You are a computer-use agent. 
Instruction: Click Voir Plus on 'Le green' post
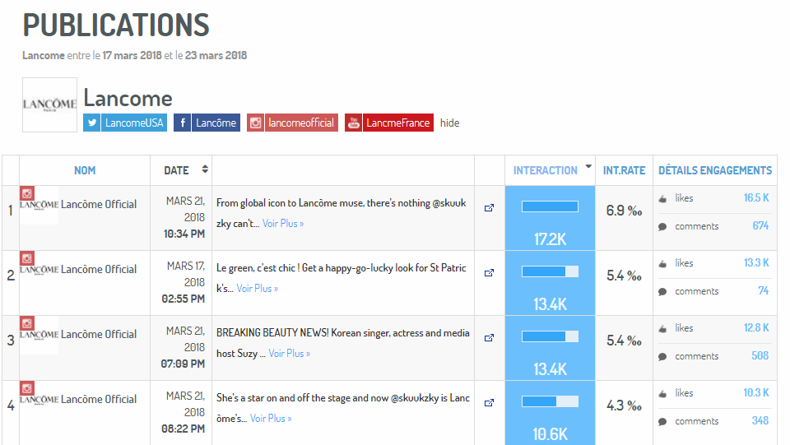[257, 289]
